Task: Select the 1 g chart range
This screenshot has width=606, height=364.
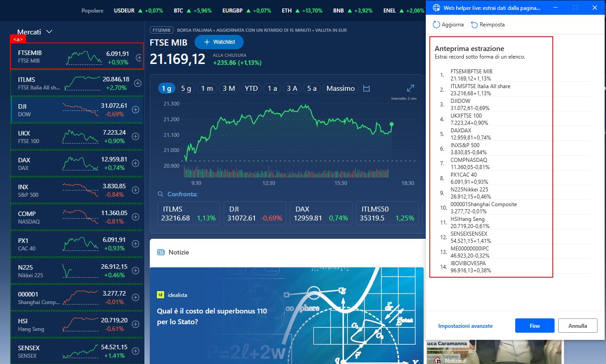Action: point(166,89)
